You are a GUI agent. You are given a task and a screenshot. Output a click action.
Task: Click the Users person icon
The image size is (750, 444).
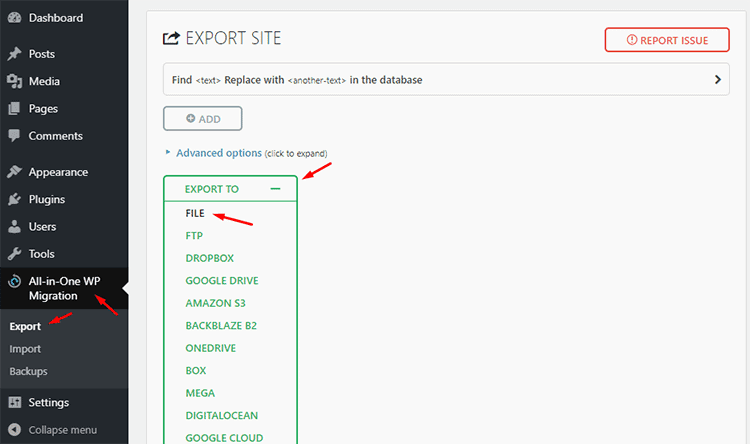[x=14, y=227]
